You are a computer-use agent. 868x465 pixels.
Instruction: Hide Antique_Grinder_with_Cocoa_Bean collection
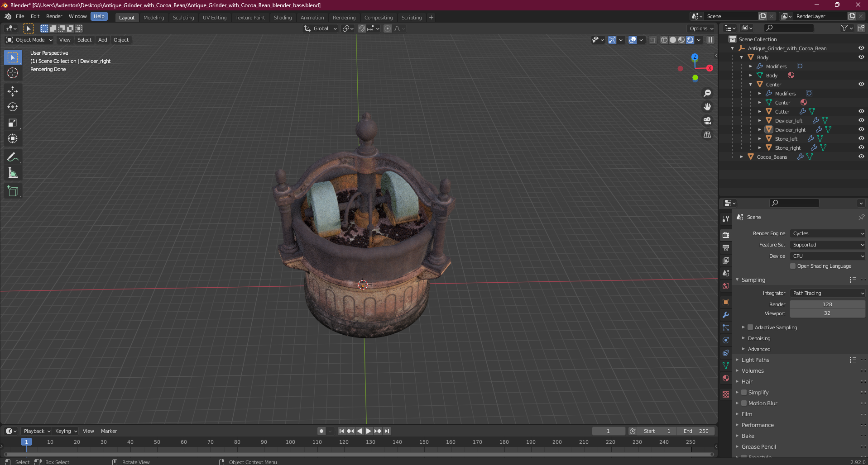861,48
